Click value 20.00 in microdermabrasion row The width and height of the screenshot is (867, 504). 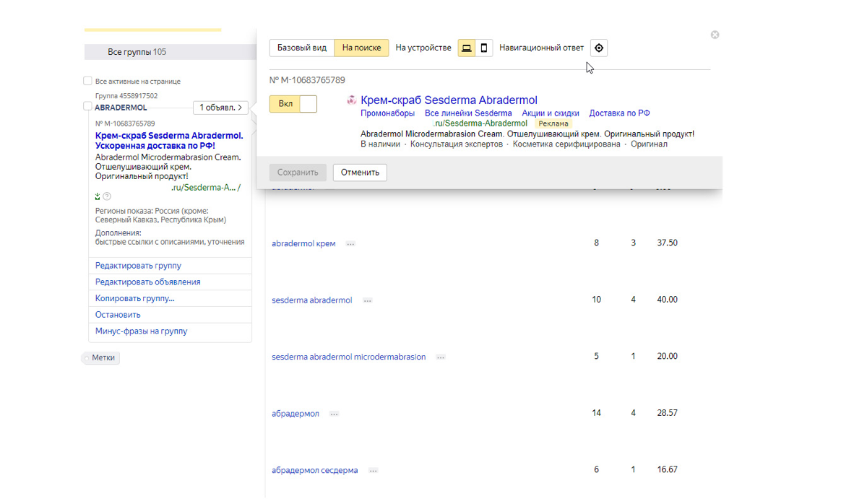pyautogui.click(x=668, y=357)
